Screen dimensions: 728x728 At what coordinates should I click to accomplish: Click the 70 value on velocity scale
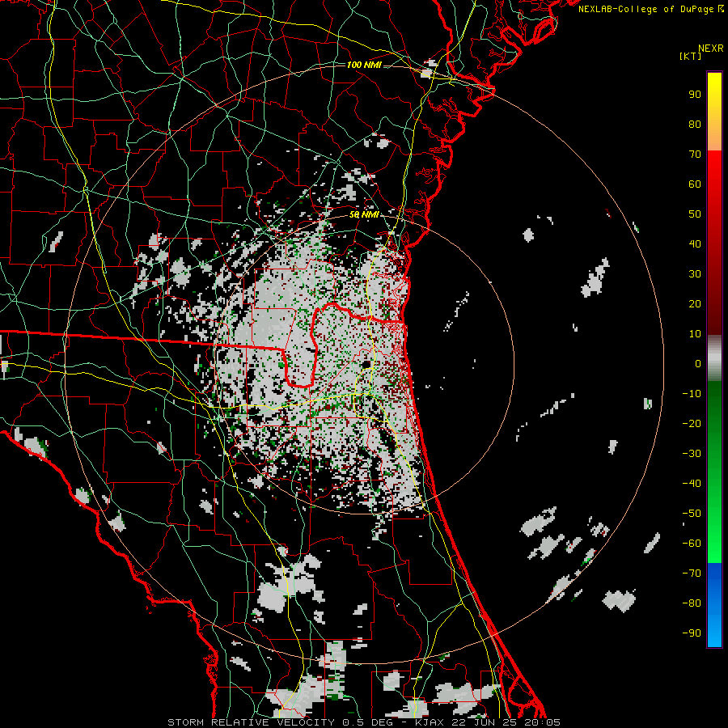click(695, 154)
